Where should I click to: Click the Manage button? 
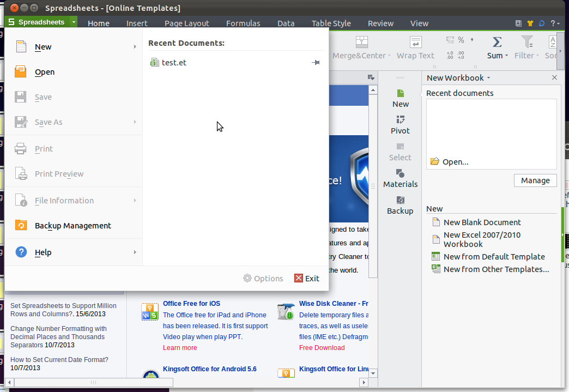click(x=535, y=180)
